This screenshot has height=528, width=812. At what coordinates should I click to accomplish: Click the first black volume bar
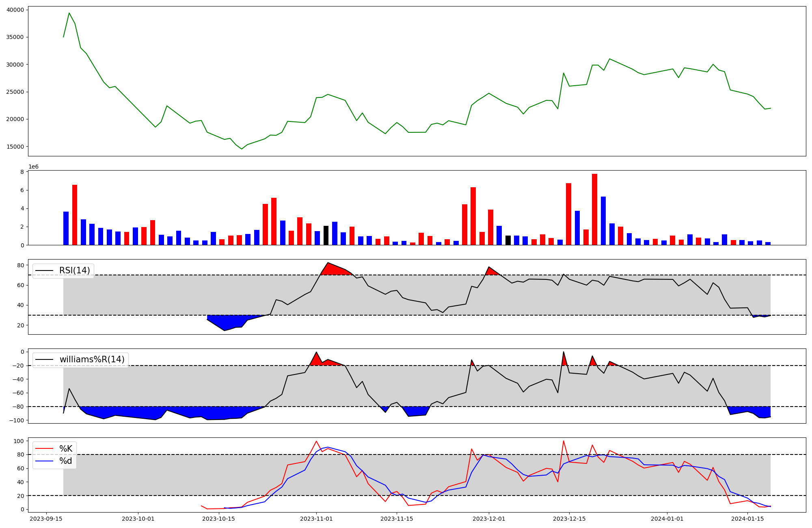coord(326,236)
